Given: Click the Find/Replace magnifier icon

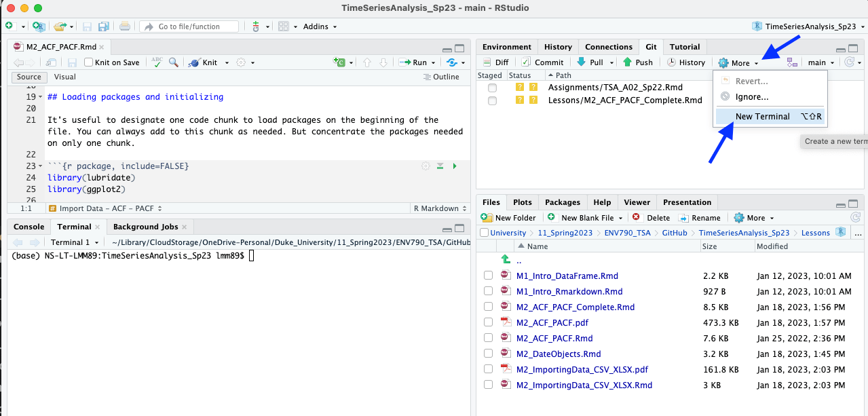Looking at the screenshot, I should tap(174, 62).
